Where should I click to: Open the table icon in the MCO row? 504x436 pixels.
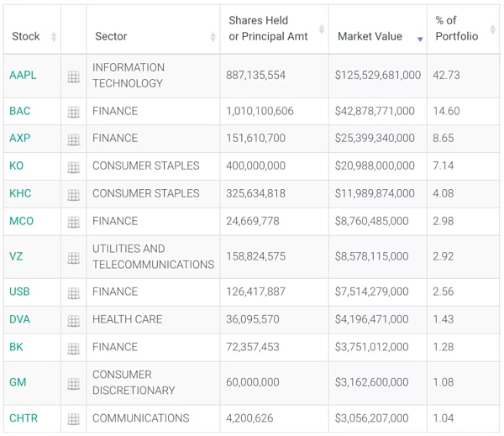coord(74,223)
